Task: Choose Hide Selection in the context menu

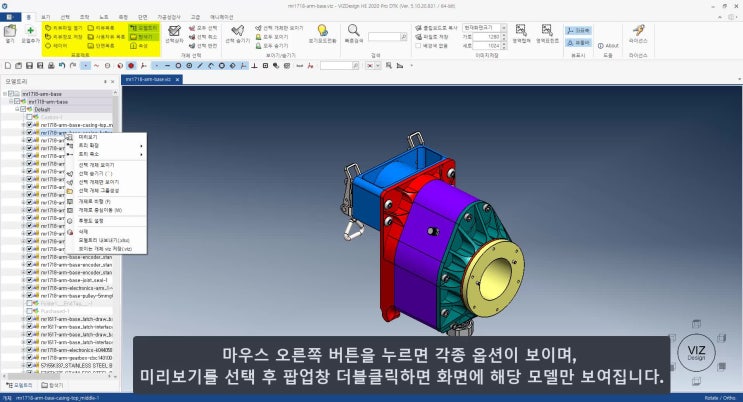Action: (96, 174)
